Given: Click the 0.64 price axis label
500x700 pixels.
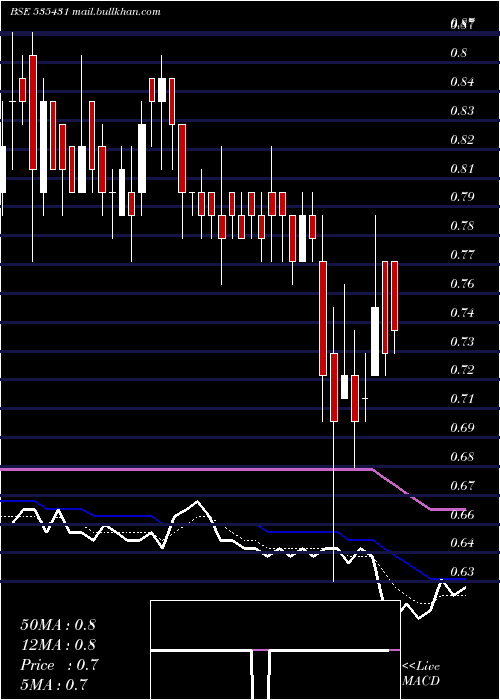Looking at the screenshot, I should (x=462, y=543).
